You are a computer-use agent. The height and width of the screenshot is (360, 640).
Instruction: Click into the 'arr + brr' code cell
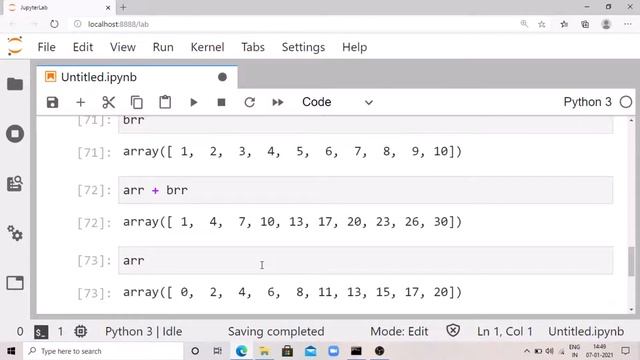(x=365, y=190)
